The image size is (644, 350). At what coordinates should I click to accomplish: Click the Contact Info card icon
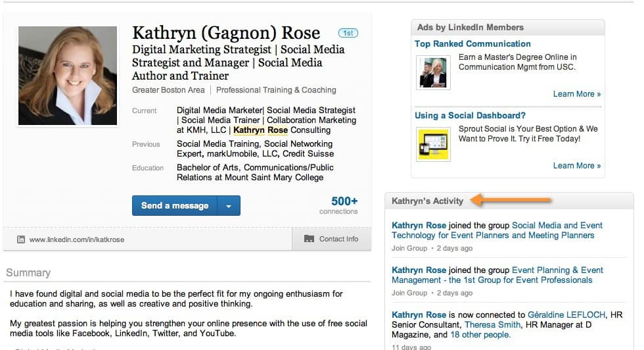point(309,239)
